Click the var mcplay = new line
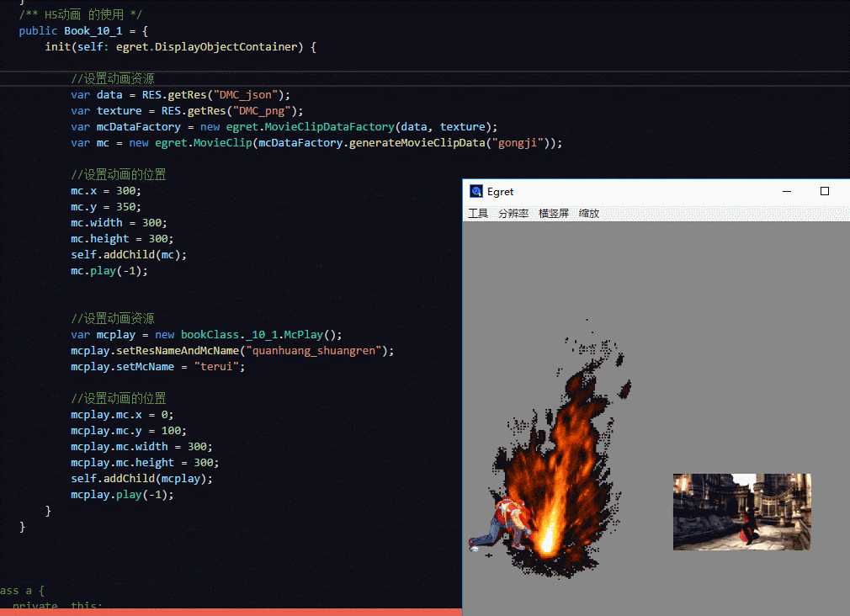 206,335
